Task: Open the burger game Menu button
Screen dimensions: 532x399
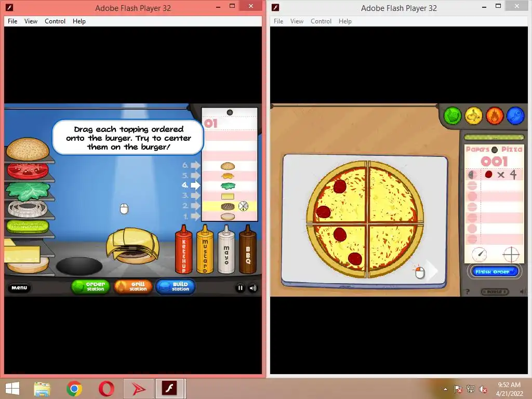Action: point(19,288)
